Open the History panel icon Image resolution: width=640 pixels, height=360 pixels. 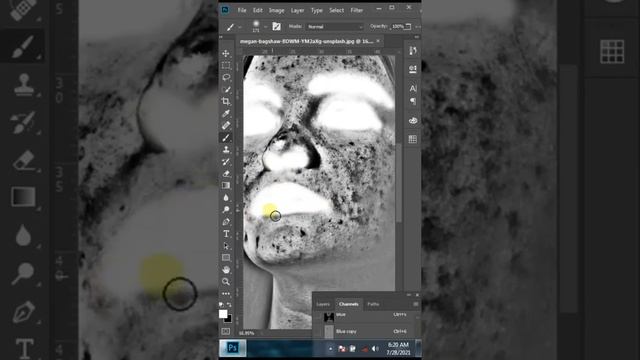[x=413, y=51]
